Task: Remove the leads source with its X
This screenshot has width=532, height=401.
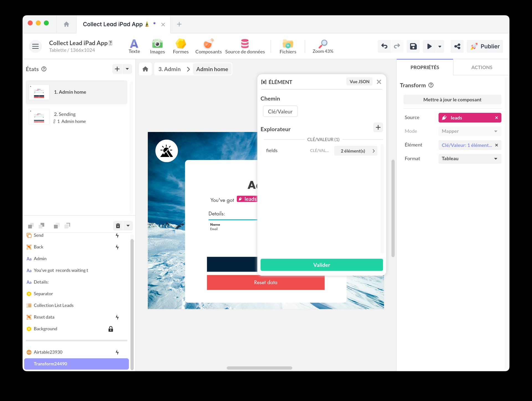Action: (497, 118)
